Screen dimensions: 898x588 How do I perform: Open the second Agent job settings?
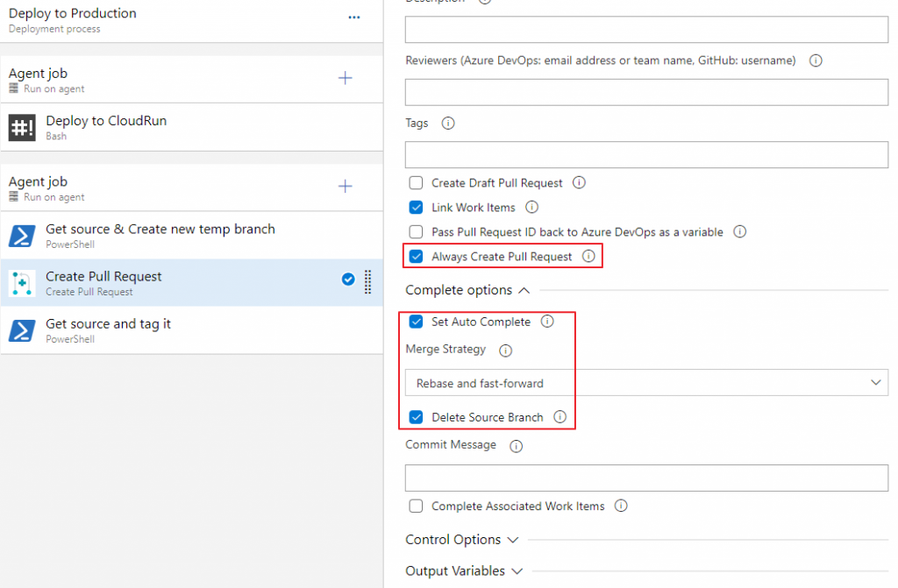(192, 188)
